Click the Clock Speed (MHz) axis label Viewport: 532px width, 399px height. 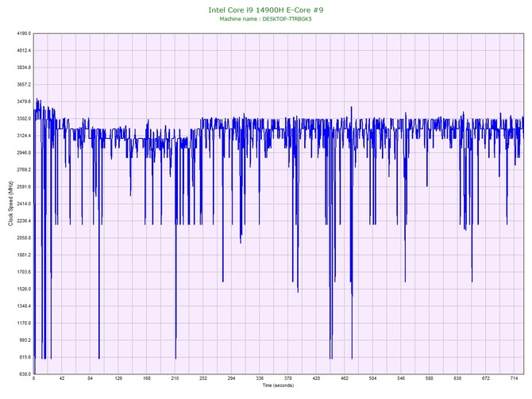(10, 204)
